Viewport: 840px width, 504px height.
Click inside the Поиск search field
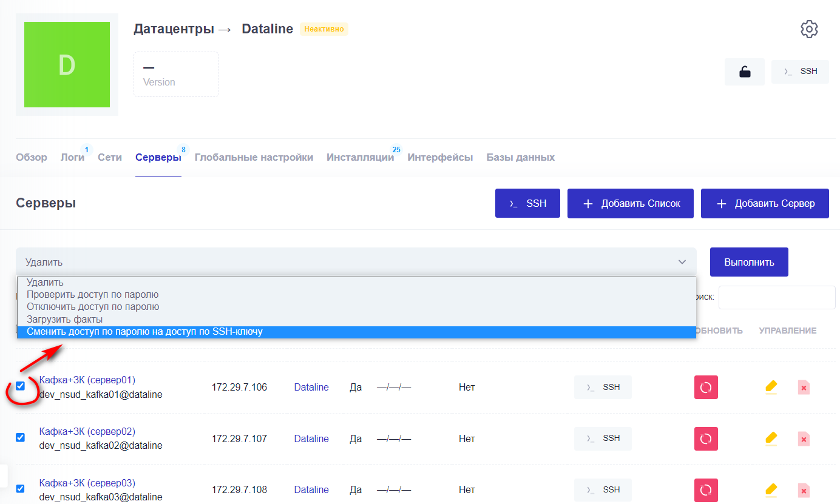(x=777, y=297)
